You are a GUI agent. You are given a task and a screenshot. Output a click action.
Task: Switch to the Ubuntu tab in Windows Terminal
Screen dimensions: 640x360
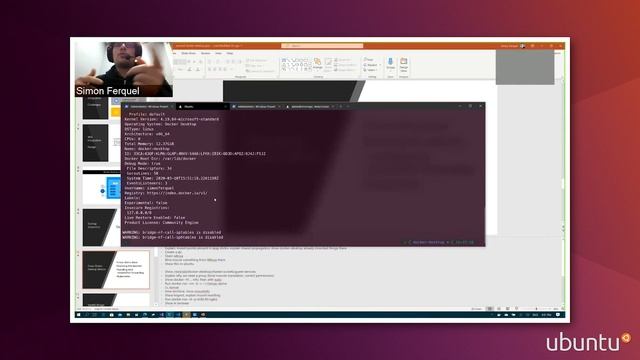click(x=202, y=107)
